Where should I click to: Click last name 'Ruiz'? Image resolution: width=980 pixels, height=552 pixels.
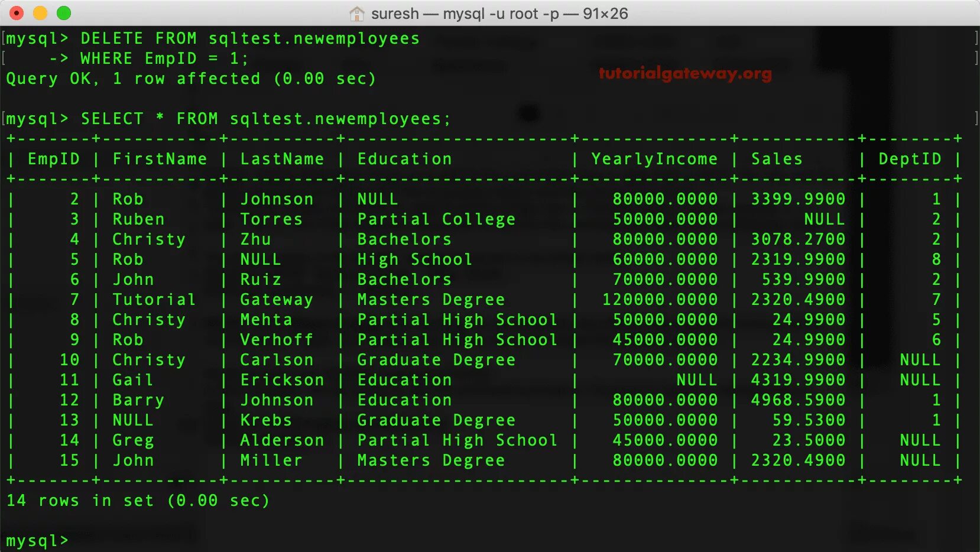tap(261, 280)
